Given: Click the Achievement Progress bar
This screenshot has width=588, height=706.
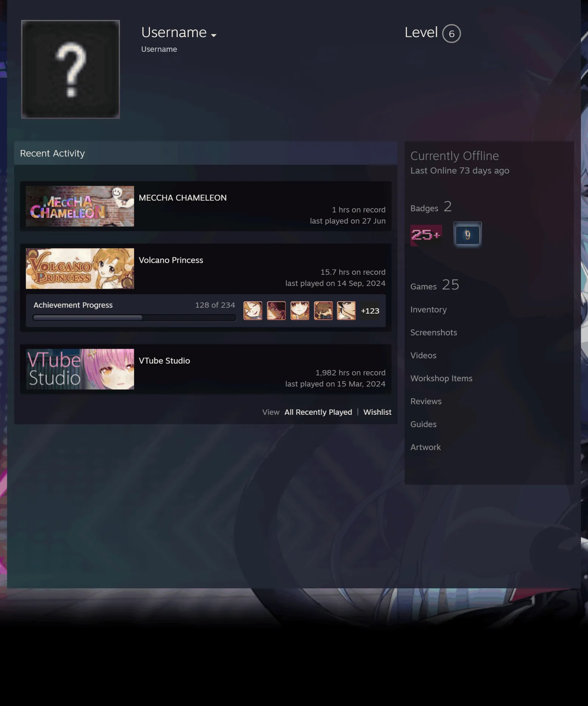Looking at the screenshot, I should pos(135,318).
